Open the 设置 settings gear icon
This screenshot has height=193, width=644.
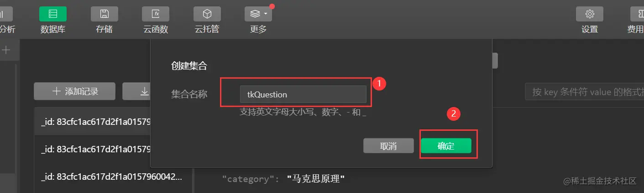click(590, 14)
